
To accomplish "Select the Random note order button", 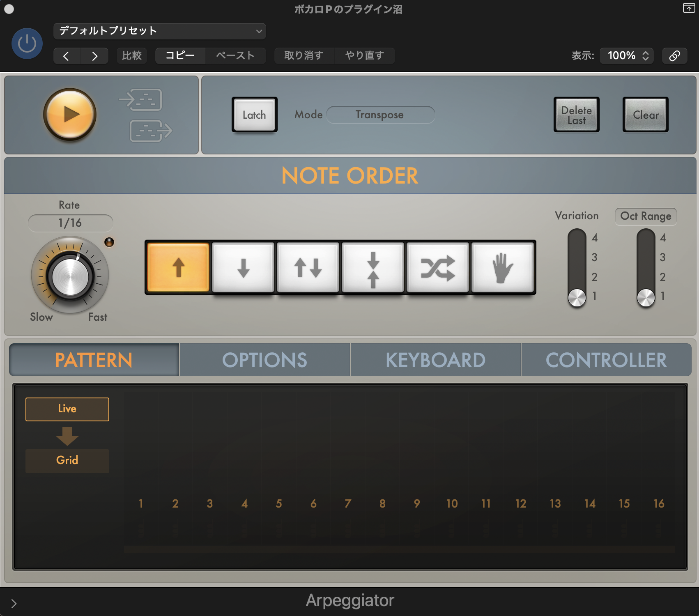I will tap(438, 267).
